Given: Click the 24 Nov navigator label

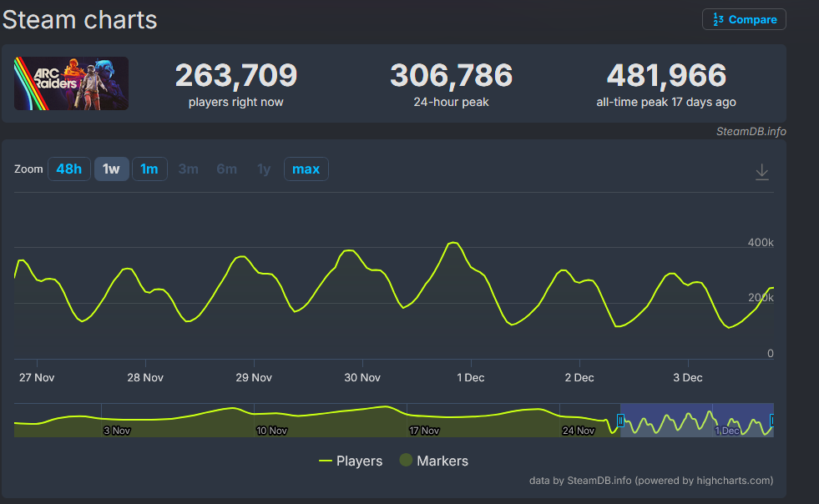Looking at the screenshot, I should tap(579, 431).
